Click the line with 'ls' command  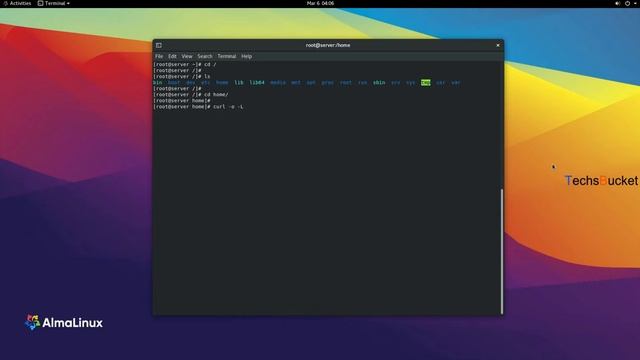tap(182, 76)
